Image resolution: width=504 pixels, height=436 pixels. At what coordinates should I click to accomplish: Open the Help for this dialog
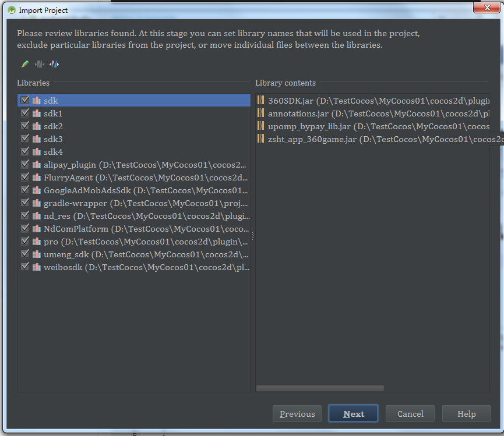[x=466, y=413]
